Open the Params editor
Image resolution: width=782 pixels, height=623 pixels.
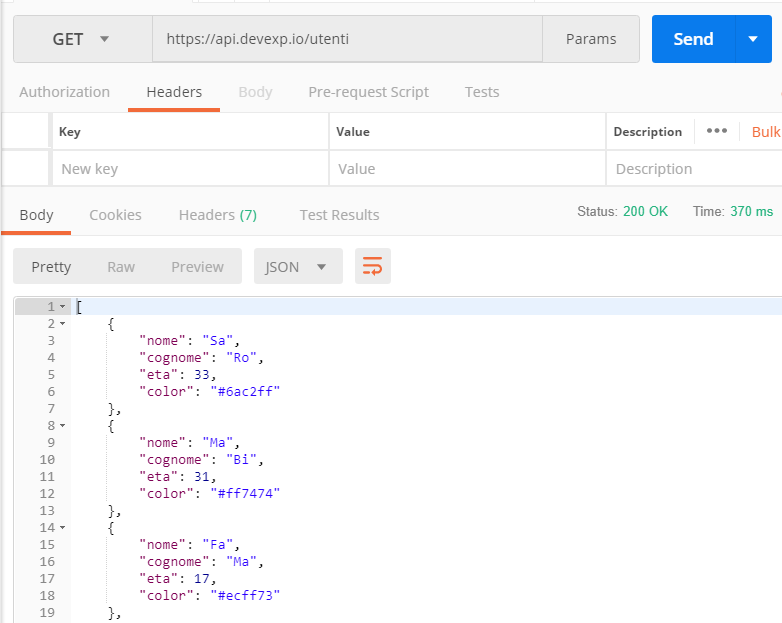coord(591,39)
